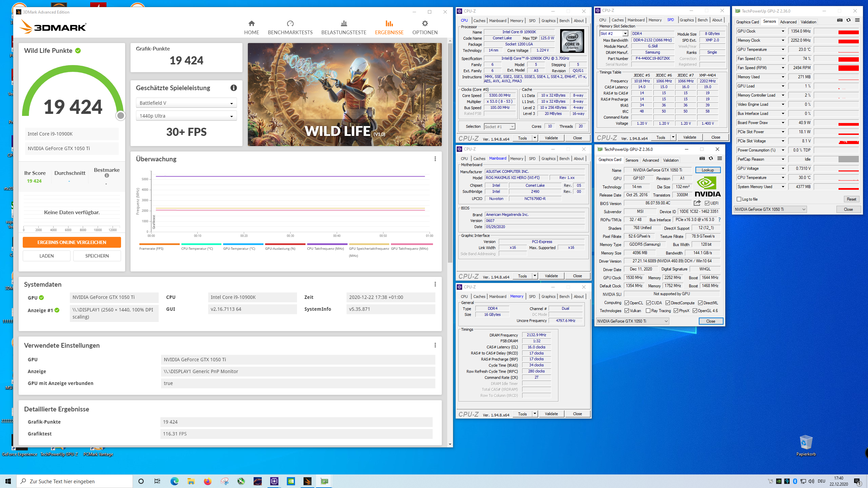Toggle the CUDA checkbox in GPU-Z
Image resolution: width=868 pixels, height=488 pixels.
(648, 303)
